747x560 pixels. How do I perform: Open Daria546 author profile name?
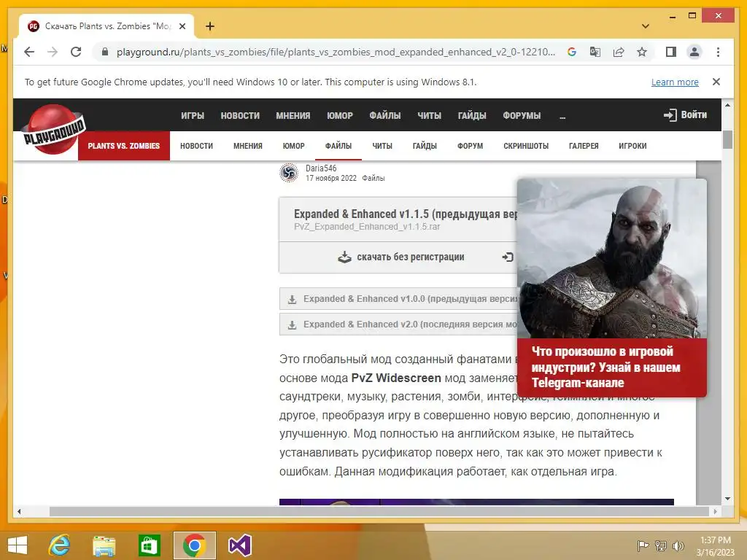pyautogui.click(x=321, y=168)
